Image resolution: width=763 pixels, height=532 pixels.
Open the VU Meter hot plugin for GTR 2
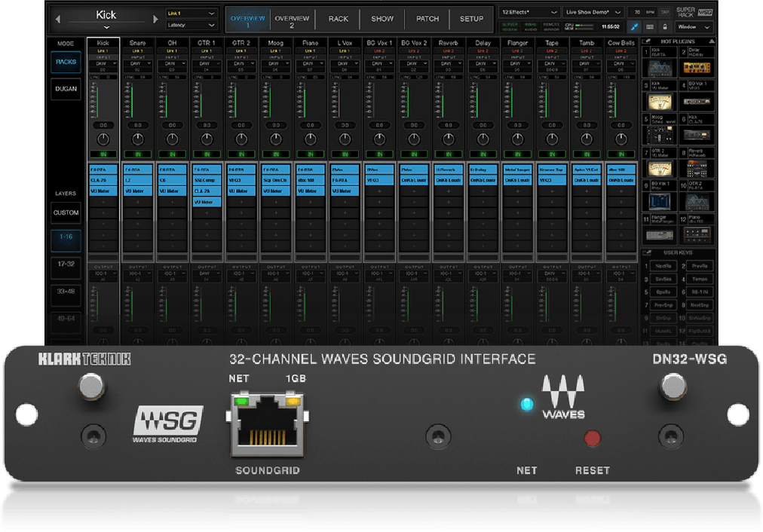point(660,168)
